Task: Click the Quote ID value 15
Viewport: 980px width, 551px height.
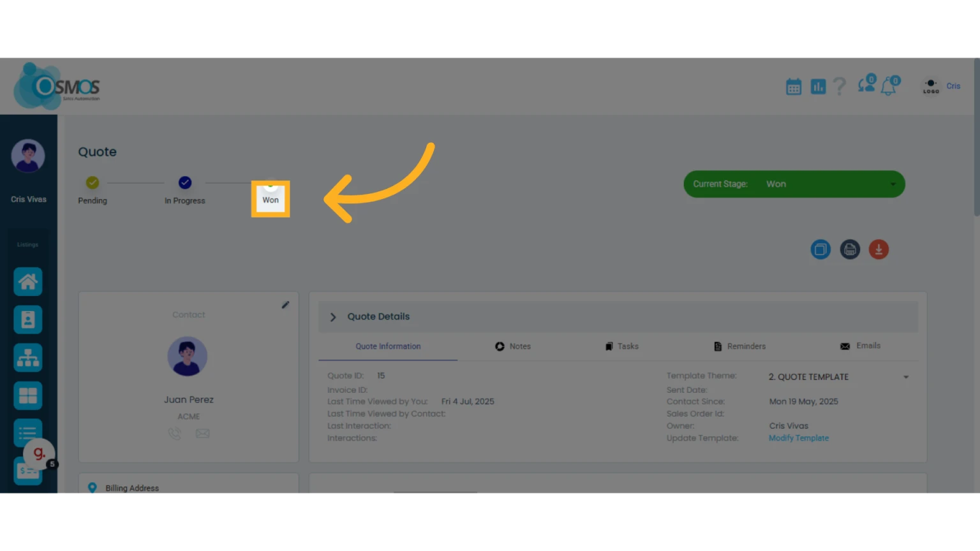Action: point(381,376)
